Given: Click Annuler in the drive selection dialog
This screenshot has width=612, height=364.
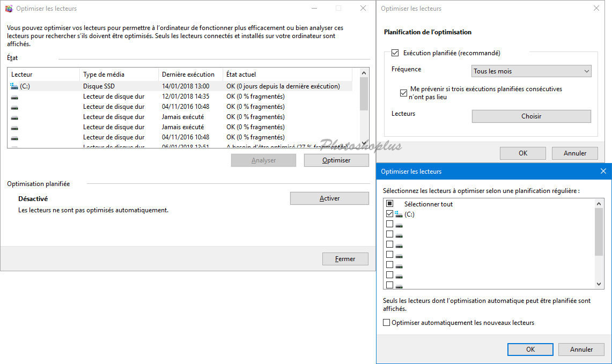Looking at the screenshot, I should click(581, 349).
